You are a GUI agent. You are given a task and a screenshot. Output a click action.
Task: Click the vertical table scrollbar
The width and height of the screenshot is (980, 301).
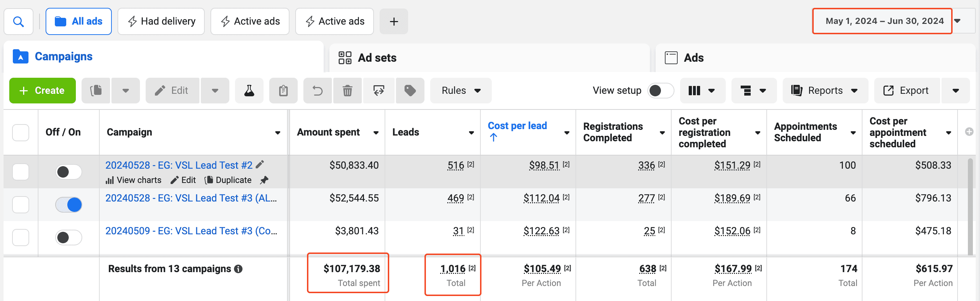tap(970, 207)
